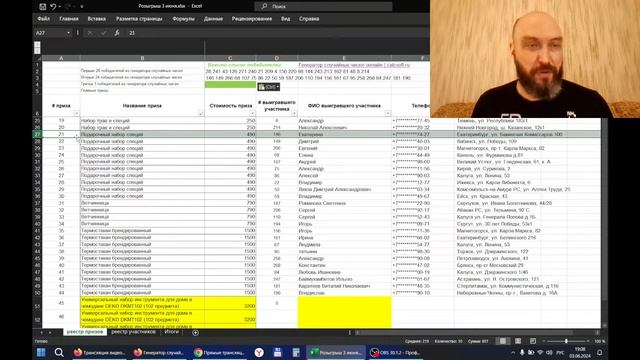The width and height of the screenshot is (640, 360).
Task: Open the Customize Quick Access Toolbar dropdown
Action: click(x=82, y=7)
